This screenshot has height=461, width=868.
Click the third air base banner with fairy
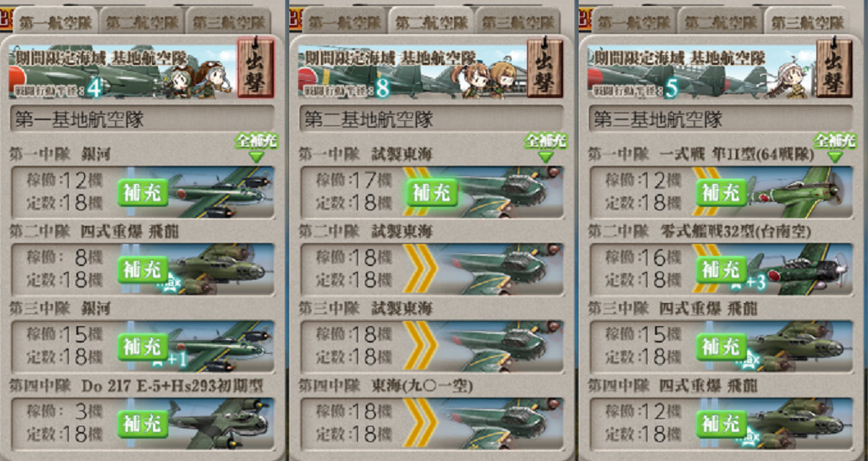(x=701, y=72)
